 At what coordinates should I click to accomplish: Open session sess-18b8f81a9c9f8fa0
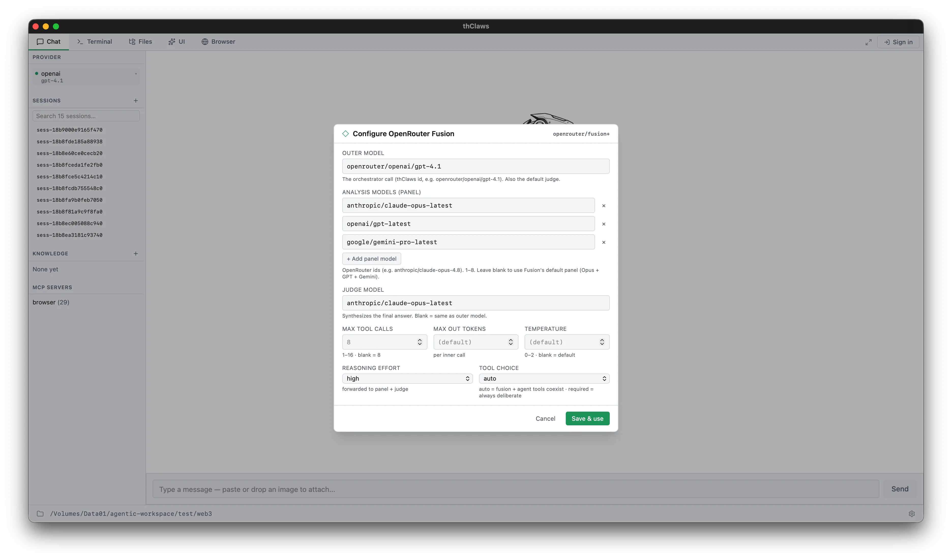point(69,211)
